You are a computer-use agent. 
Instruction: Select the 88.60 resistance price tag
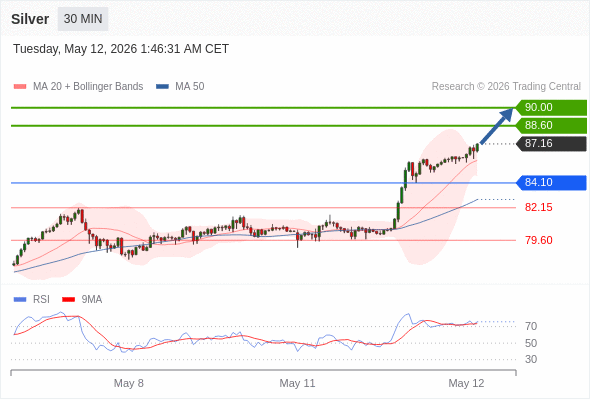(551, 126)
